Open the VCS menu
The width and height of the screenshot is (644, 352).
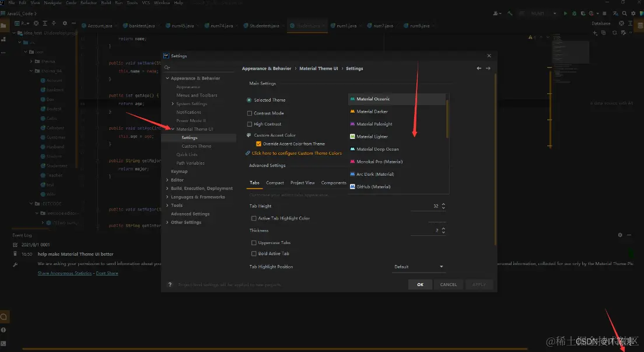[x=146, y=2]
